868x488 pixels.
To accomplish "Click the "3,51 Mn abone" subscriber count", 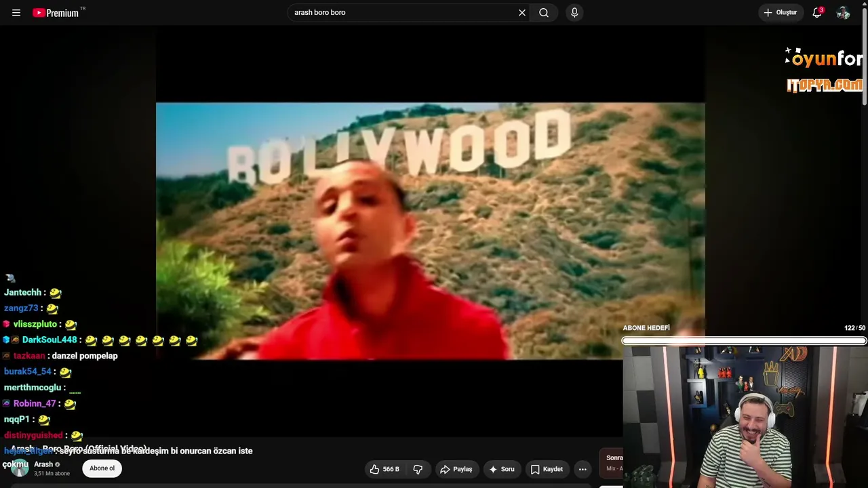I will tap(52, 474).
